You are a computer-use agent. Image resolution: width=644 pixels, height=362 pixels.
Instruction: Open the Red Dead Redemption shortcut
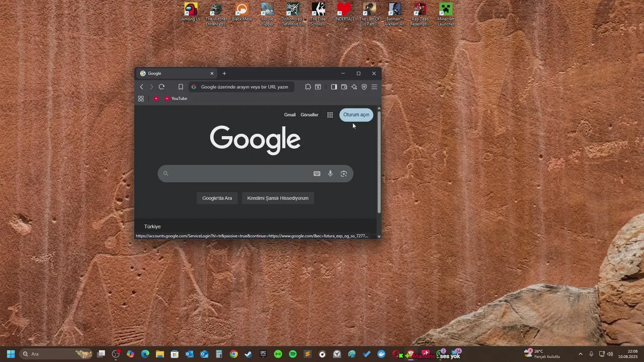click(x=420, y=15)
